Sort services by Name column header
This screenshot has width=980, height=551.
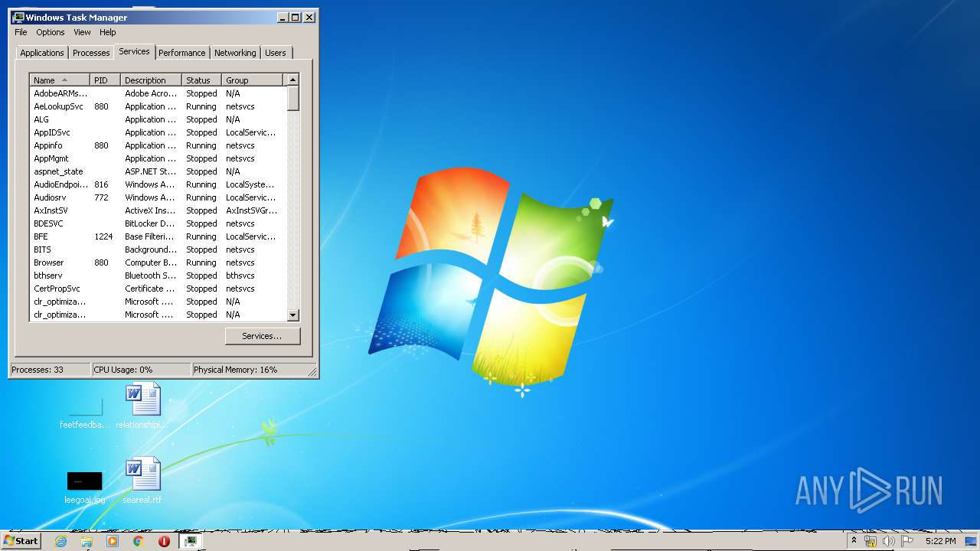(x=60, y=80)
